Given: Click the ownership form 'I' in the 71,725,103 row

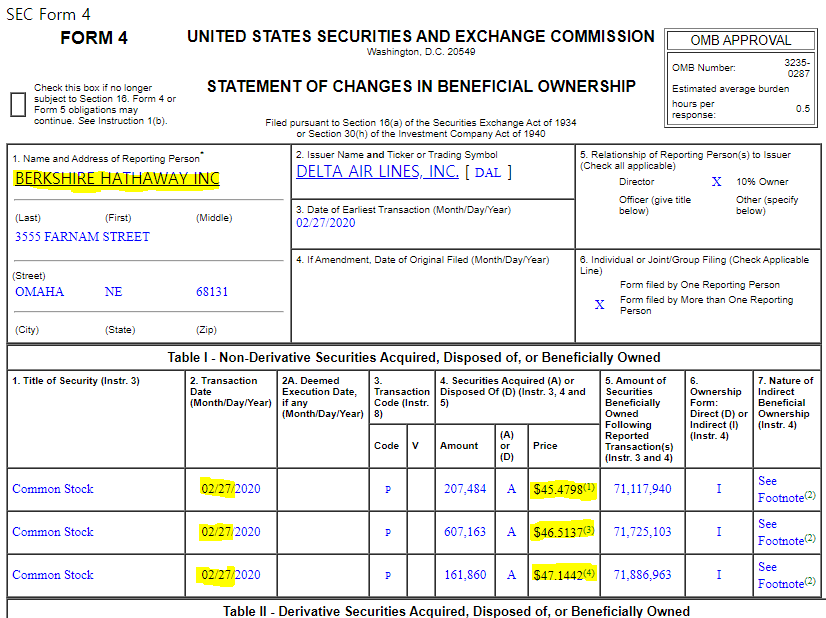Looking at the screenshot, I should (x=719, y=532).
